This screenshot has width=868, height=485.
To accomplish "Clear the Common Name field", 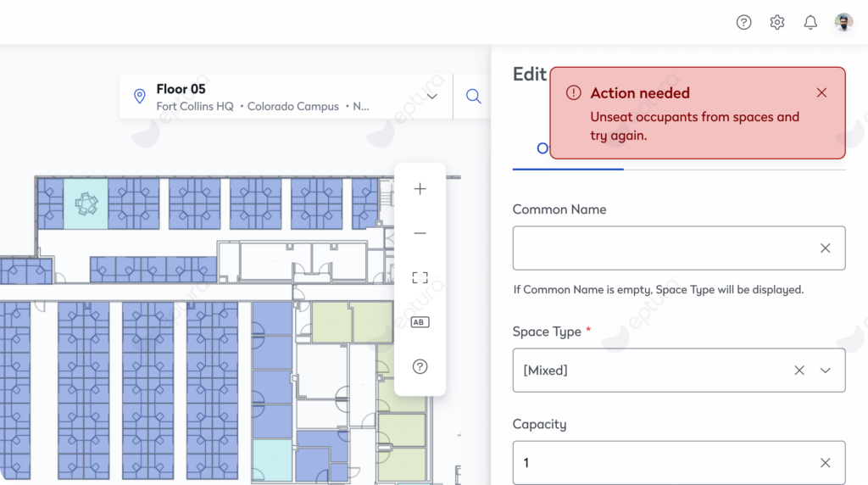I will click(825, 248).
